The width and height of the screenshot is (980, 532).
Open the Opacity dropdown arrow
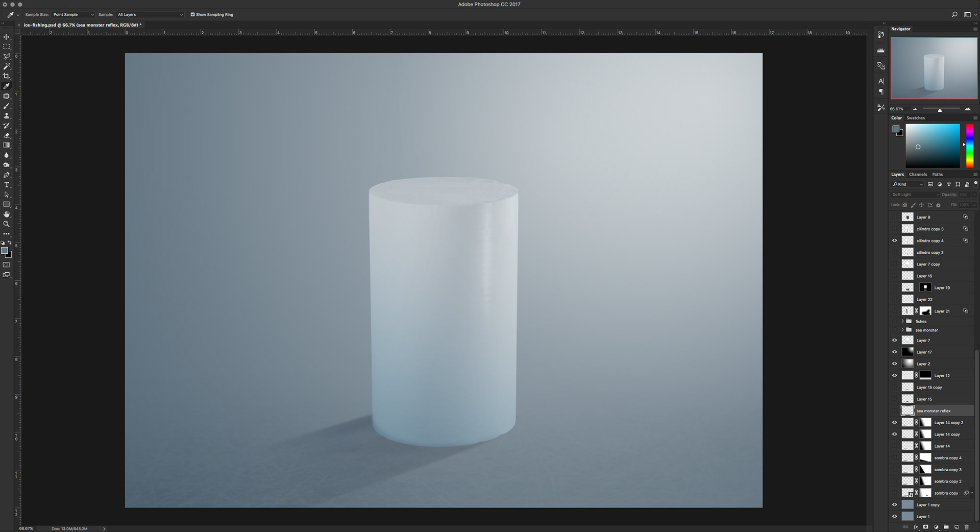click(x=974, y=195)
